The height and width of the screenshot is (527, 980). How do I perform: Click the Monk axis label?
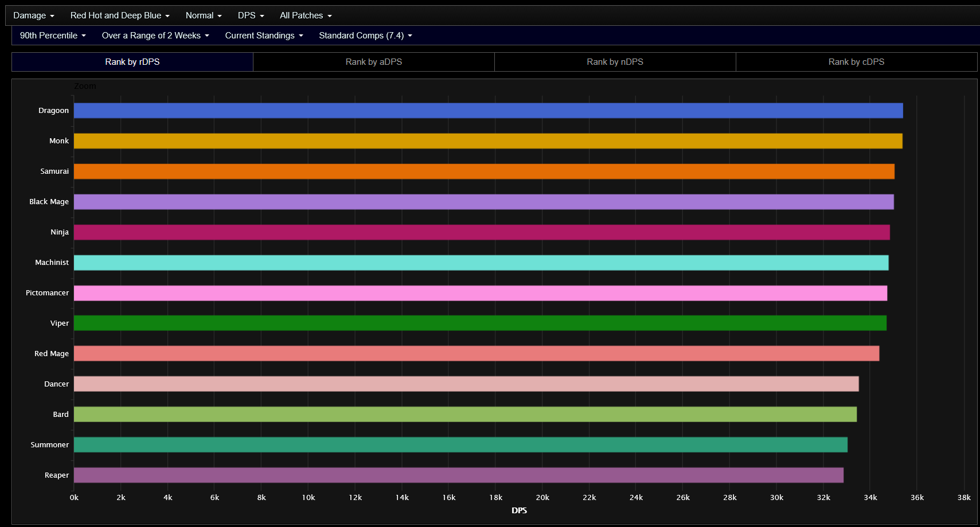[59, 141]
